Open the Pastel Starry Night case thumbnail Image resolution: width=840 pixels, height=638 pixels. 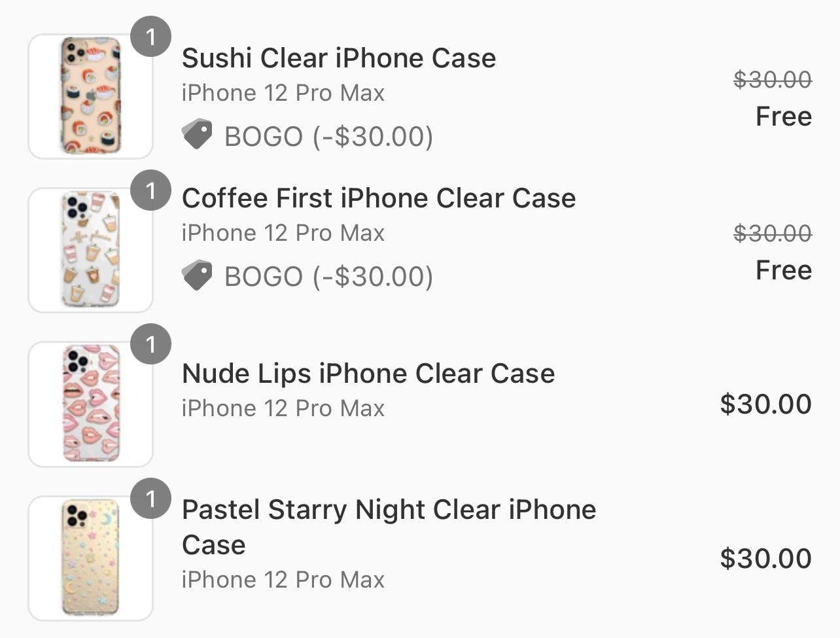tap(90, 558)
